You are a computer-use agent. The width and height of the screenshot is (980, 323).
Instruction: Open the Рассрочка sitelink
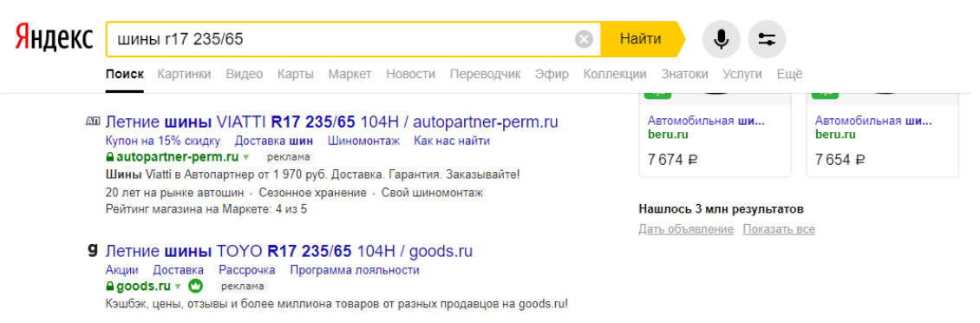[x=247, y=270]
